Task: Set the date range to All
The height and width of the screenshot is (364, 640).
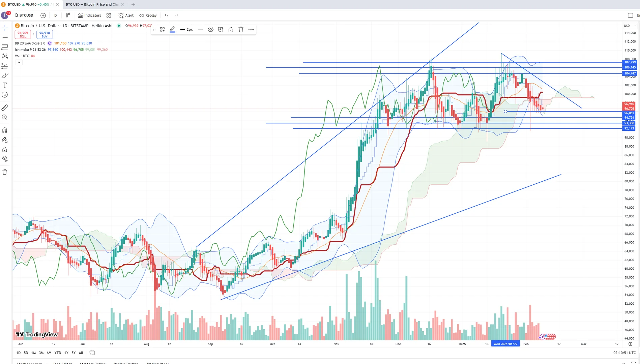Action: (81, 353)
